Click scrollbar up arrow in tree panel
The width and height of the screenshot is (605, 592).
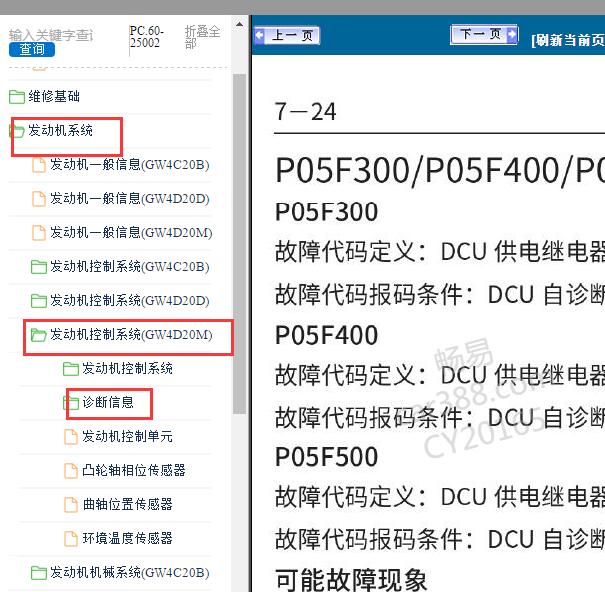pyautogui.click(x=239, y=24)
